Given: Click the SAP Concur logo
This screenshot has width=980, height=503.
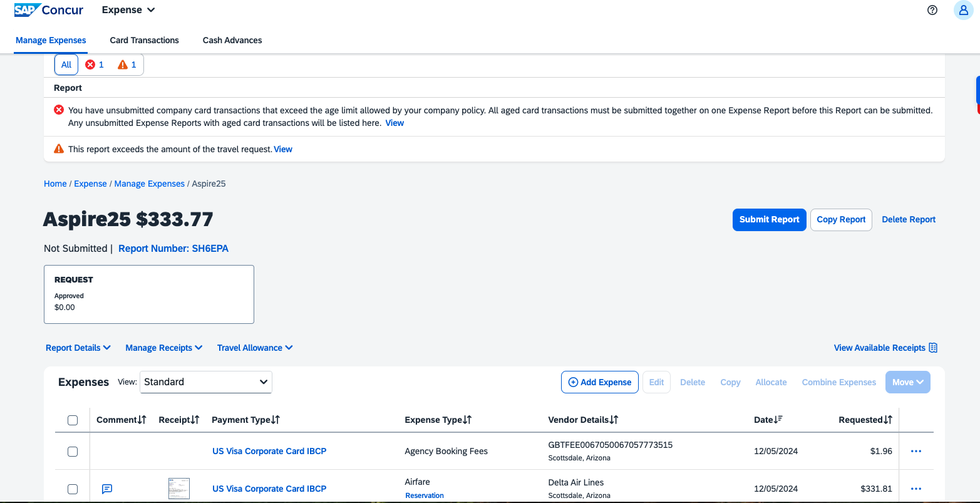Looking at the screenshot, I should [49, 10].
